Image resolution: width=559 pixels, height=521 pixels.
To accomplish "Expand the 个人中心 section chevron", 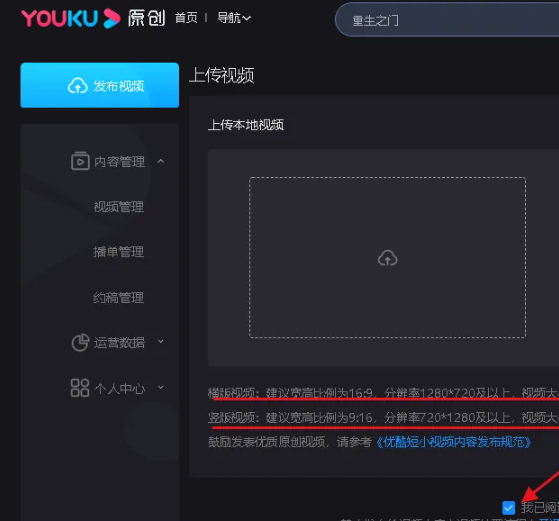I will (x=161, y=387).
